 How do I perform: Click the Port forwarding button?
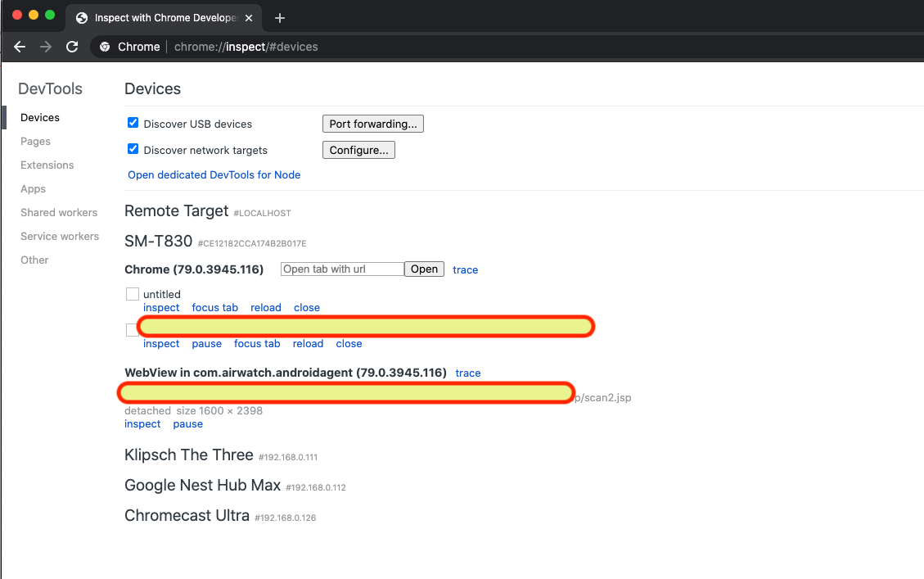point(373,124)
